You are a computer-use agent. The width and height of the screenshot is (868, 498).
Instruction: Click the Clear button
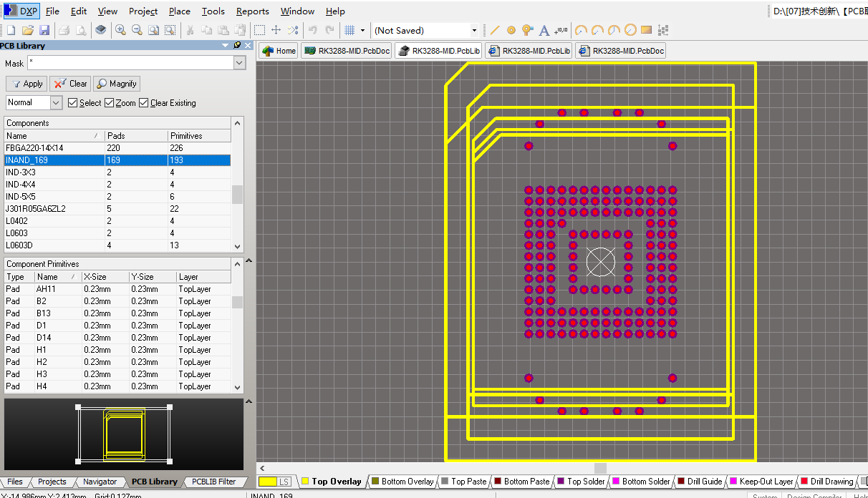point(71,84)
